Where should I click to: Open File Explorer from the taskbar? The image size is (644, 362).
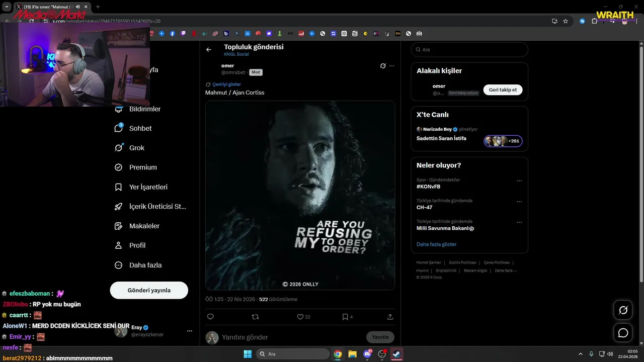[x=352, y=354]
